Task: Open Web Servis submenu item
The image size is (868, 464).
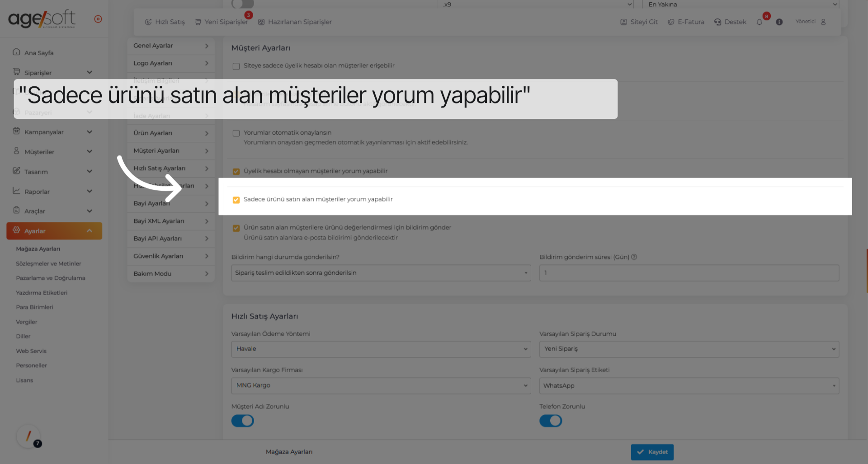Action: [31, 351]
